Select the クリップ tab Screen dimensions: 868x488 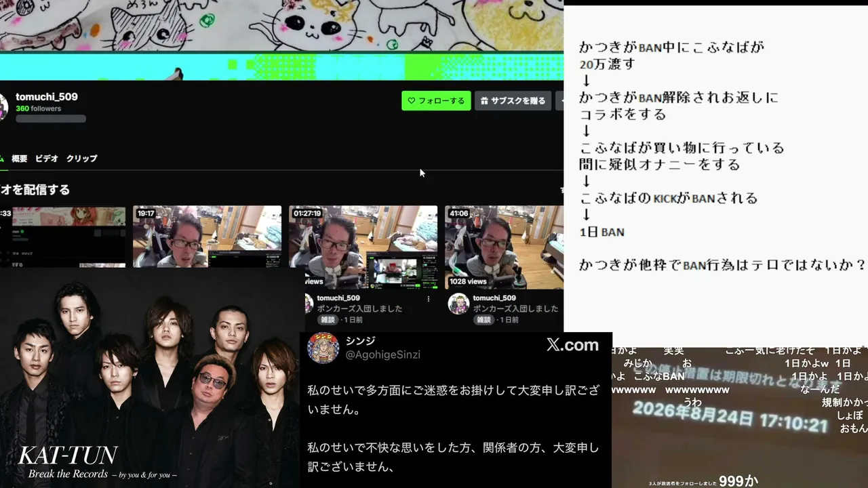[x=81, y=159]
